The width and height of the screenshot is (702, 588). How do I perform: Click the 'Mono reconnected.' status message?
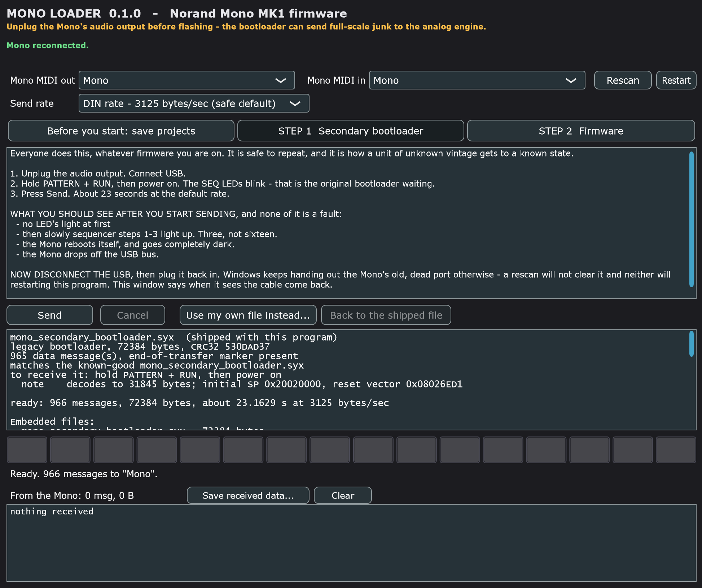[x=48, y=45]
